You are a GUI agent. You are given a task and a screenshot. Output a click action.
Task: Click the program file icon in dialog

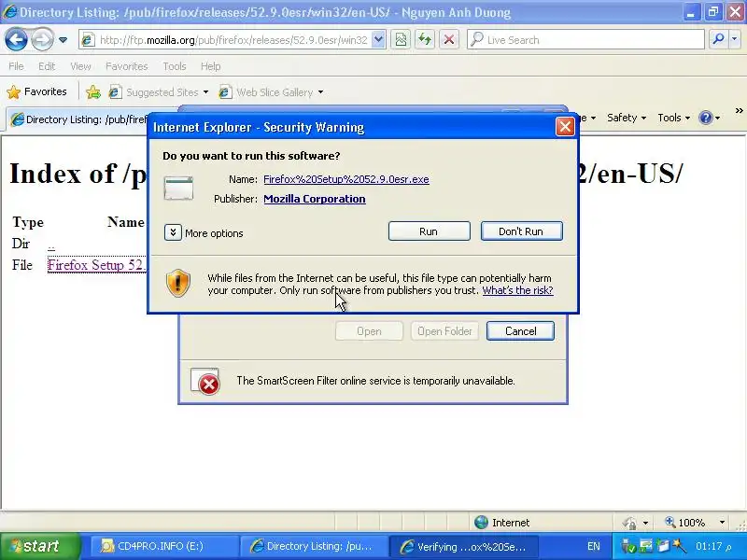pos(178,189)
